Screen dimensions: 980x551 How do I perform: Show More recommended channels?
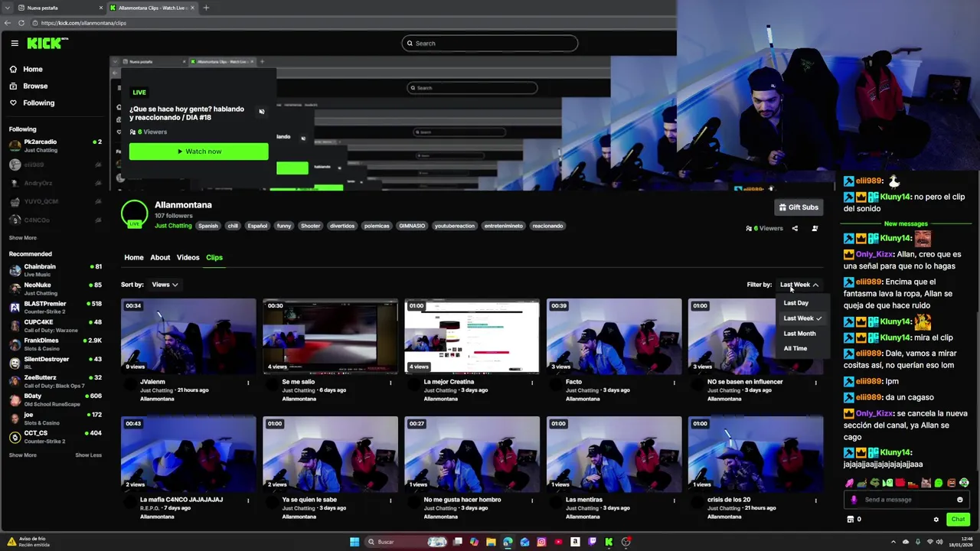click(x=23, y=455)
